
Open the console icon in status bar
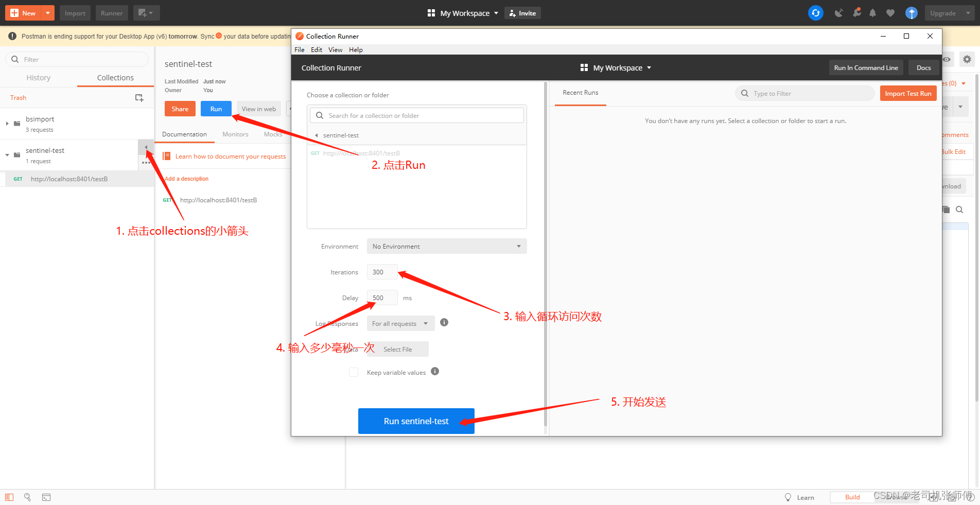46,497
